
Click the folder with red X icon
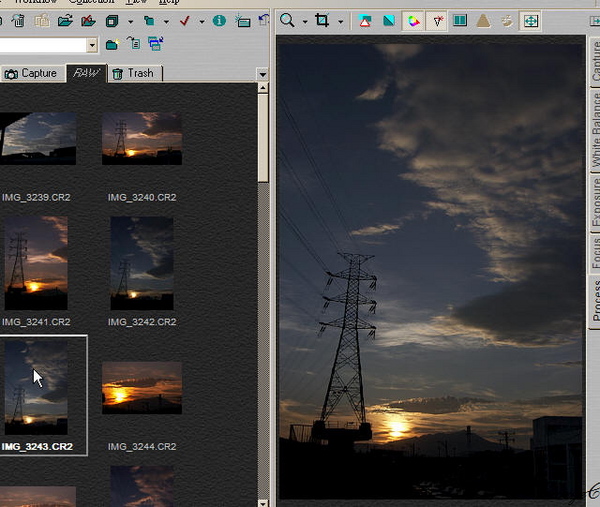[88, 20]
